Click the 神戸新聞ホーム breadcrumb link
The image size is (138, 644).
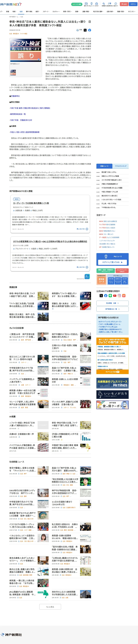click(x=14, y=17)
